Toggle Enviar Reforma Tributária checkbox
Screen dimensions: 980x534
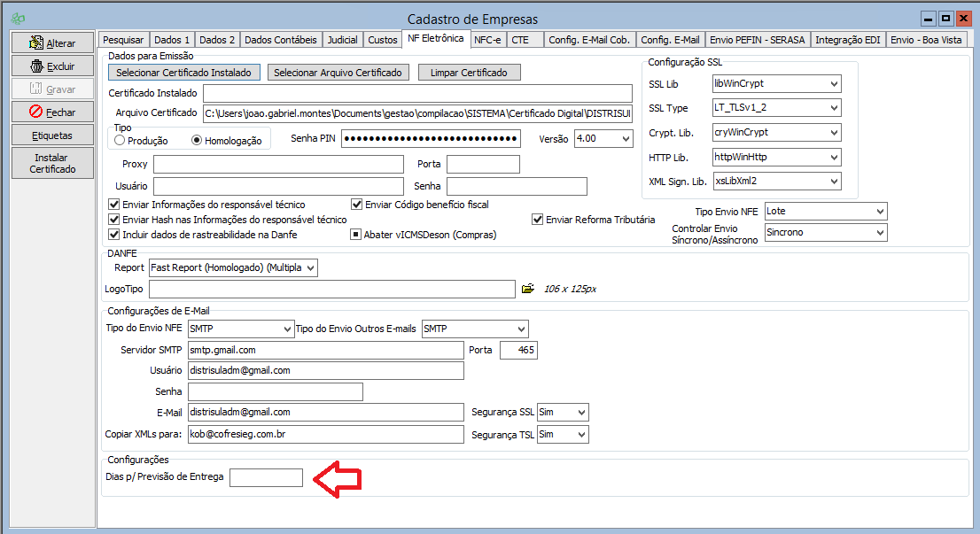tap(538, 220)
